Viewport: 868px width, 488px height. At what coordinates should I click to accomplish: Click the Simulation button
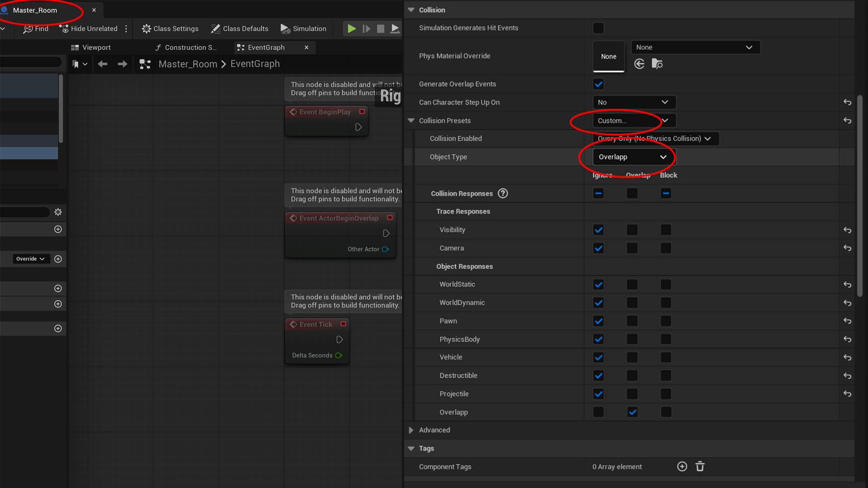(303, 28)
